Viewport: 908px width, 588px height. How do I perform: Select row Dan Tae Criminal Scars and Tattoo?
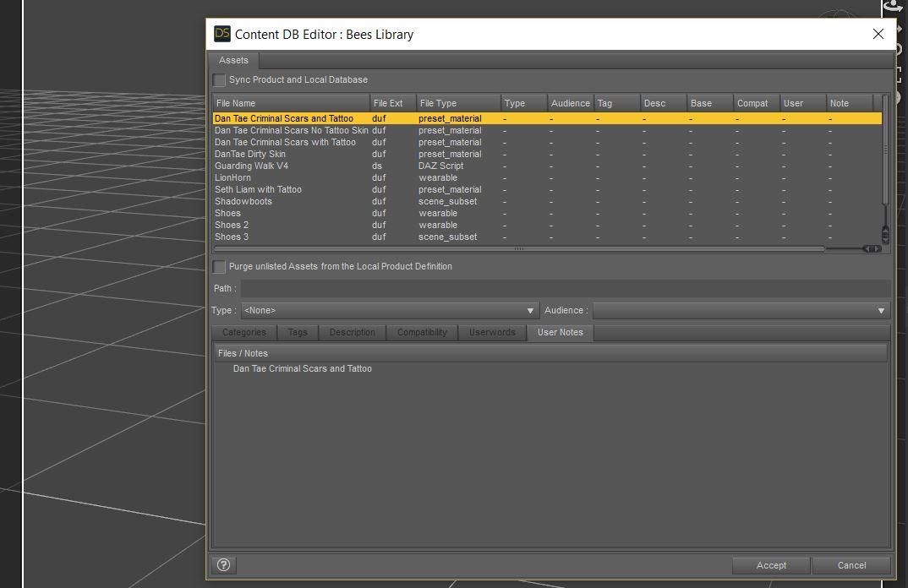(x=547, y=118)
